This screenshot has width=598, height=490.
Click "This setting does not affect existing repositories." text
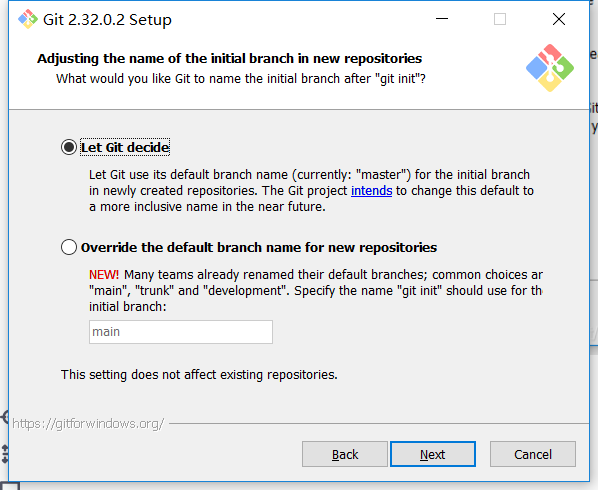pyautogui.click(x=199, y=375)
